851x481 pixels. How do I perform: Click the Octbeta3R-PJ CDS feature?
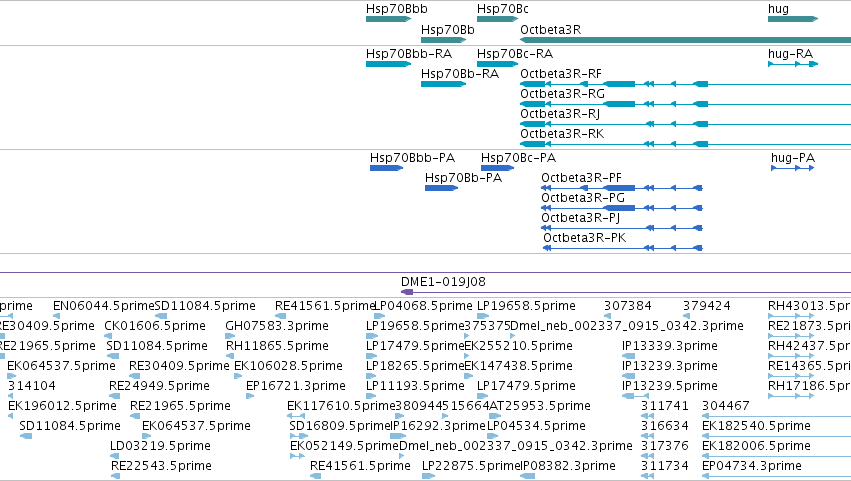pyautogui.click(x=622, y=229)
